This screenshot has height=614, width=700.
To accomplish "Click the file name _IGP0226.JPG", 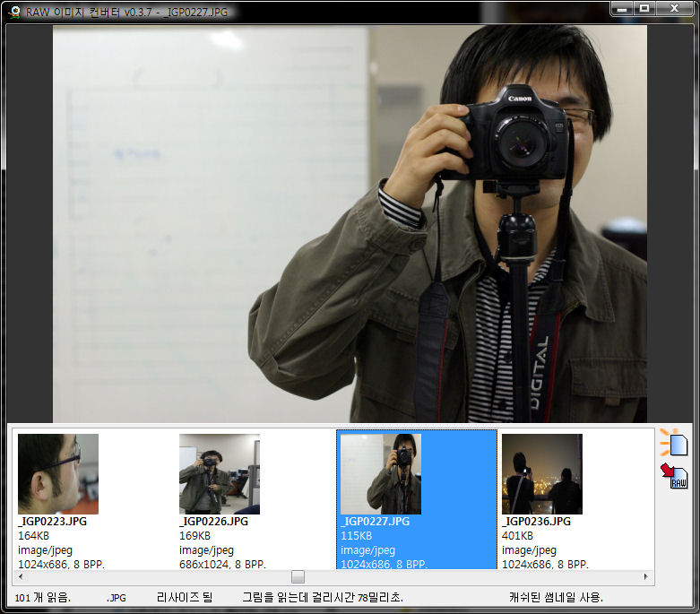I will click(x=213, y=521).
